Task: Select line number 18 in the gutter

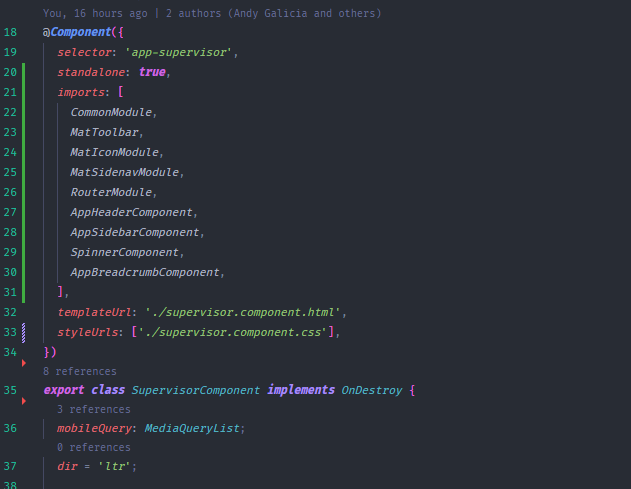Action: [11, 32]
